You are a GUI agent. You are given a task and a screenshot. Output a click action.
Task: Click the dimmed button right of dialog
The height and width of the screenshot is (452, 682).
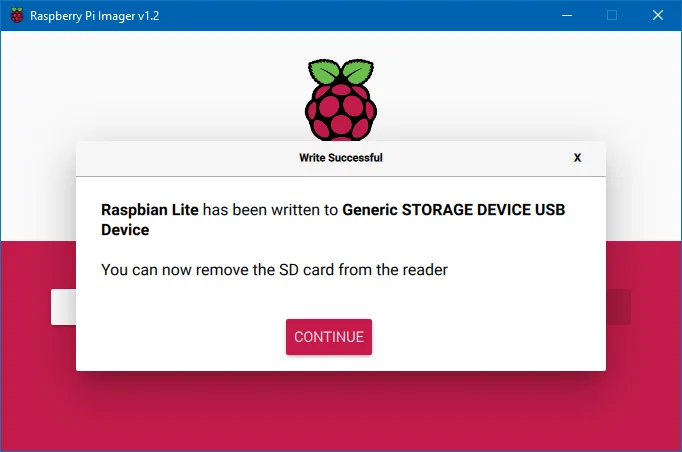tap(618, 307)
